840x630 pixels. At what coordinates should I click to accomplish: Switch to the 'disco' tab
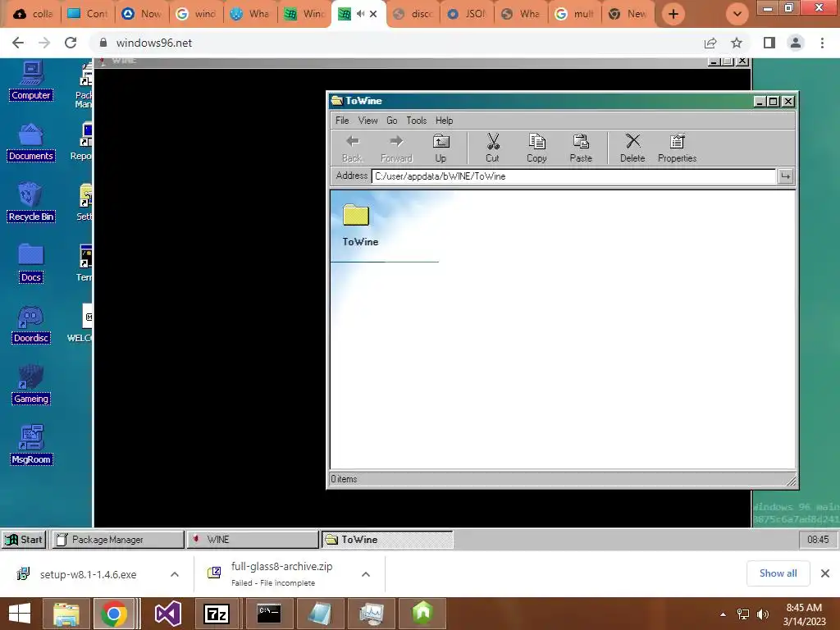(x=413, y=14)
